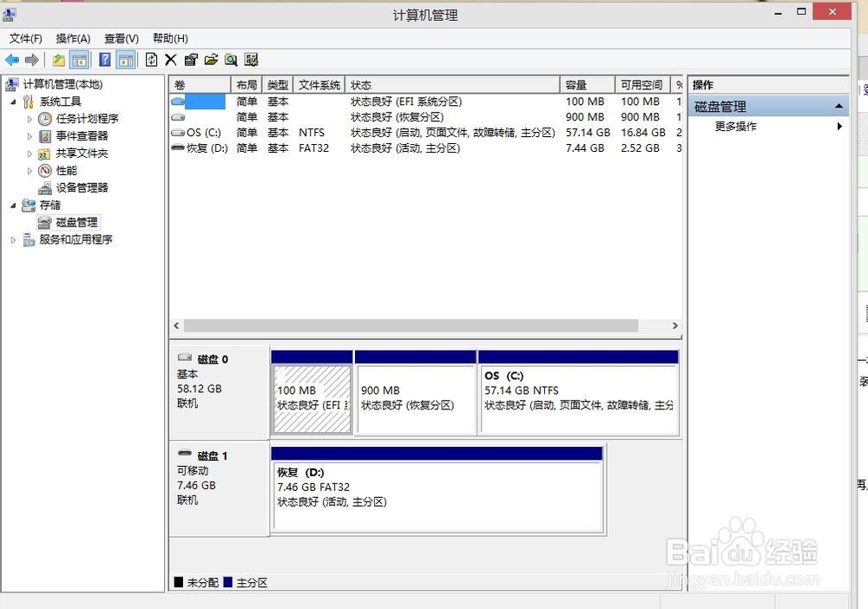The image size is (868, 609).
Task: Select the OS (C:) partition block
Action: 578,399
